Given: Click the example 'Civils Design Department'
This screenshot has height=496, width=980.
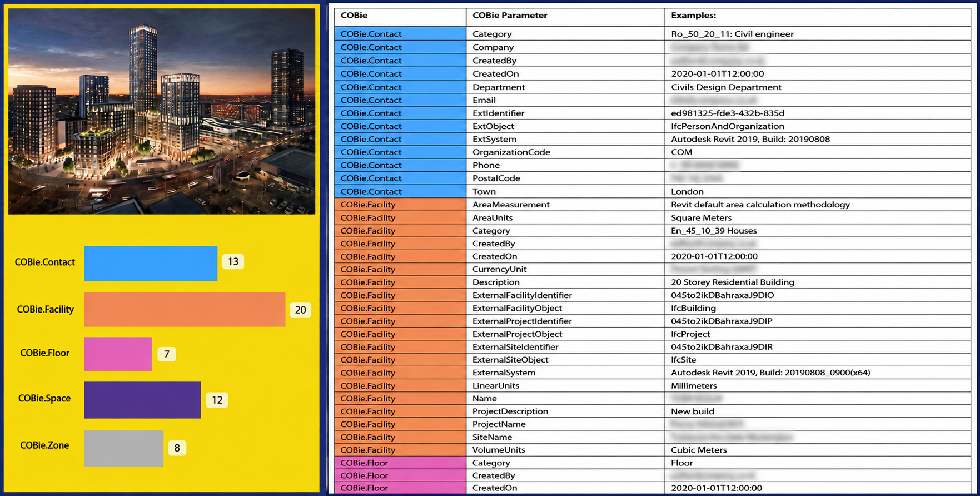Looking at the screenshot, I should point(726,87).
